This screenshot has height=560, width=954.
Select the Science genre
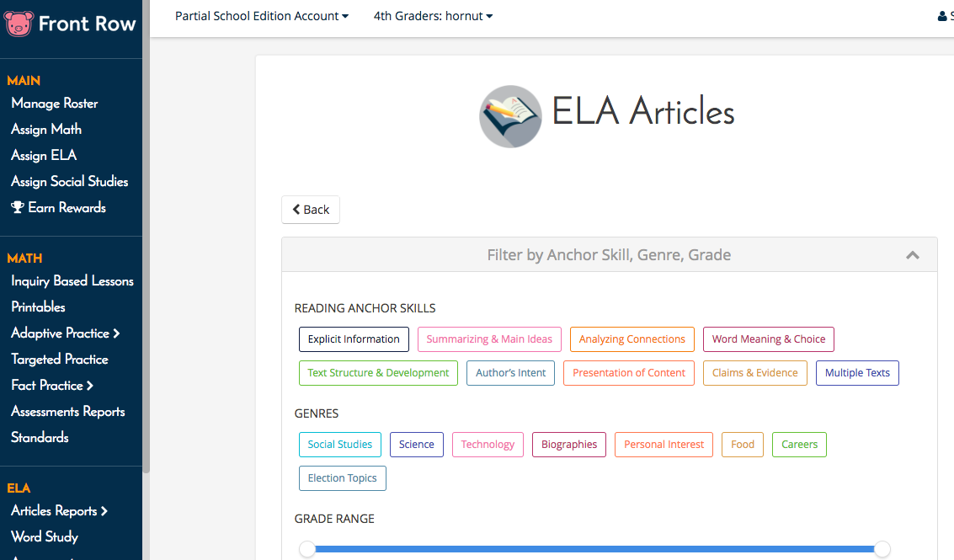pos(416,445)
